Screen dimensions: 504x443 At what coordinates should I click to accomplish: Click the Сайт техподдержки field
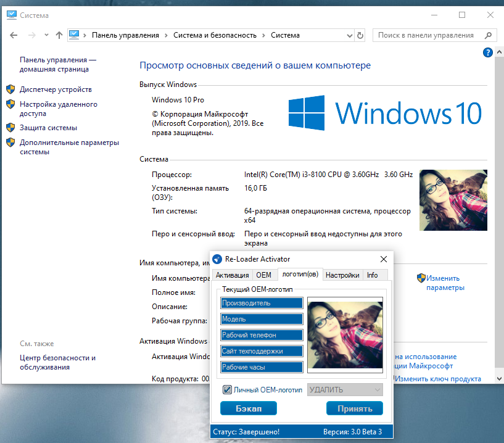(x=262, y=351)
